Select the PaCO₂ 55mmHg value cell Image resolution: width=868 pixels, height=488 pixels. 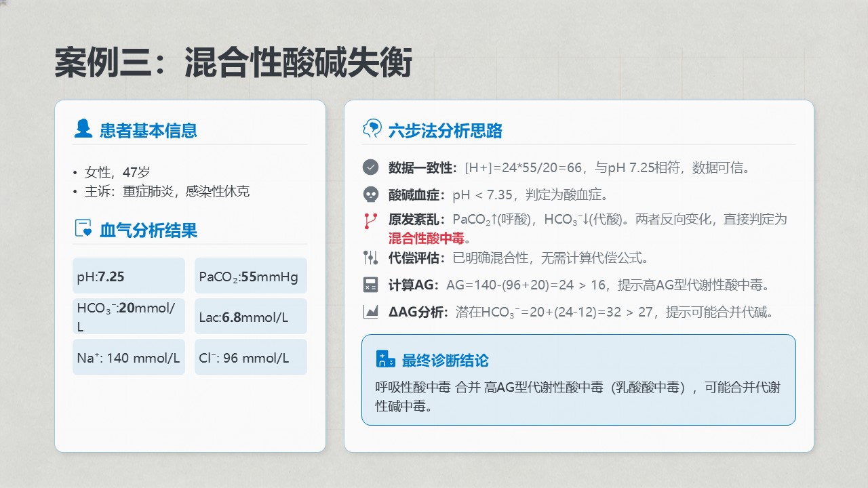(250, 276)
